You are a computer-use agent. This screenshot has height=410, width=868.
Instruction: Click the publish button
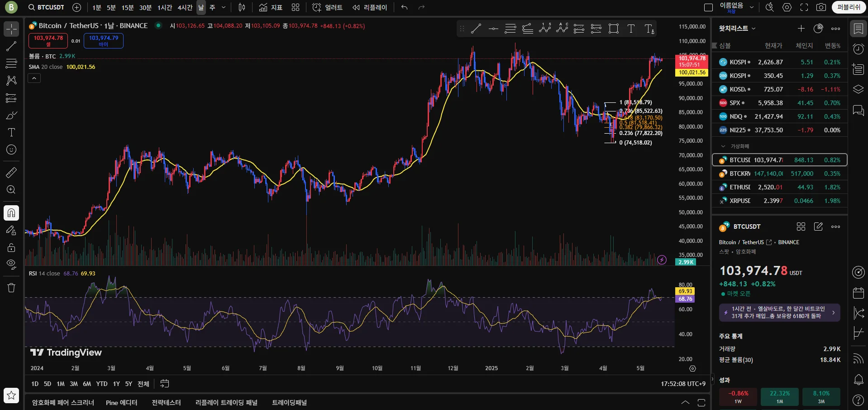849,7
